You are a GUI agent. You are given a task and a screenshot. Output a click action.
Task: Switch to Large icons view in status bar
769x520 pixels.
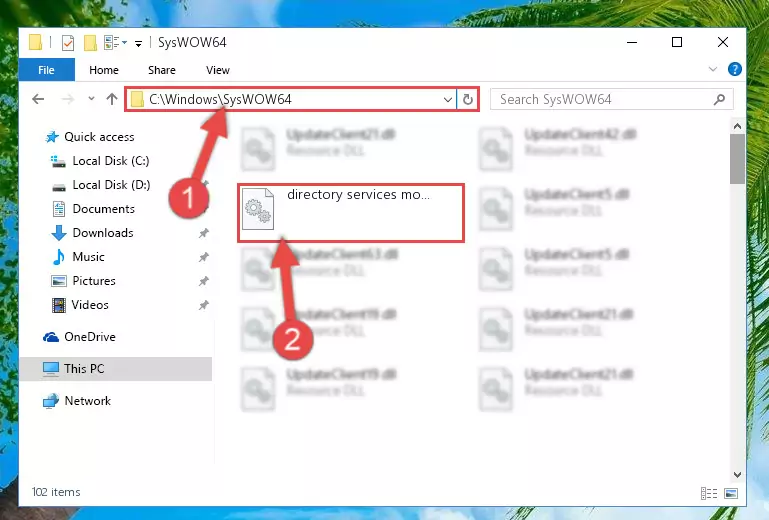tap(731, 494)
